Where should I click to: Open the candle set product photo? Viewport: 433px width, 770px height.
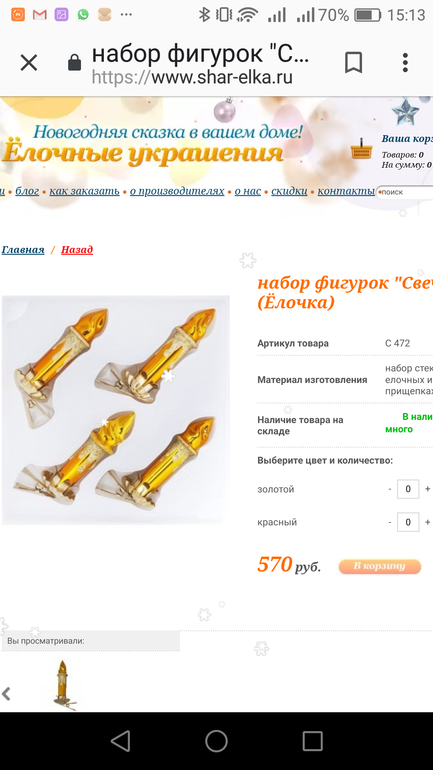pos(116,410)
